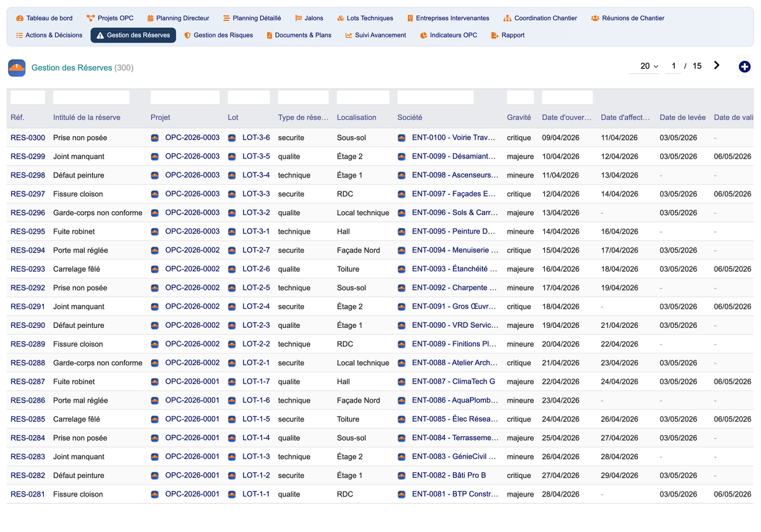Open the rows-per-page dropdown showing 20
761x532 pixels.
pyautogui.click(x=644, y=66)
